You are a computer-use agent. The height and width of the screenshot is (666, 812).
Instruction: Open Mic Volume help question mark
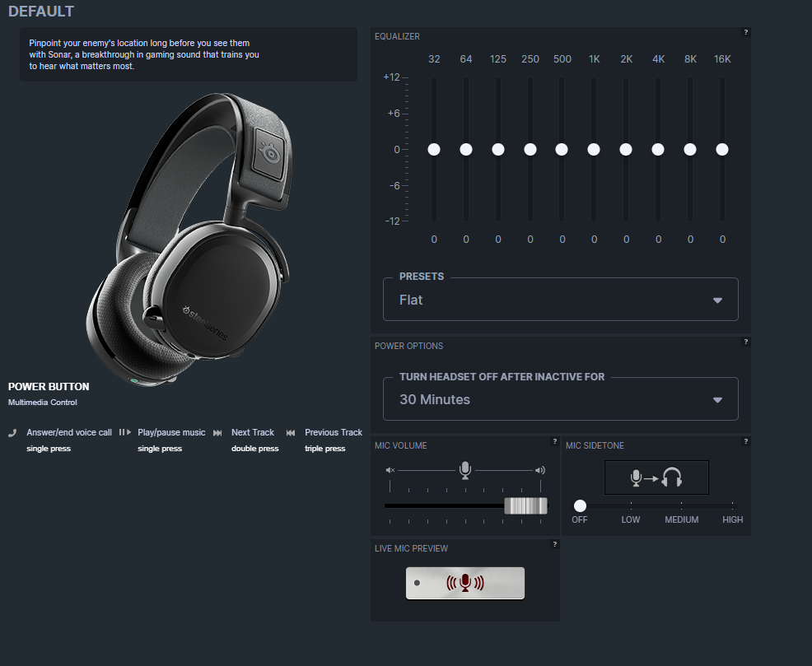coord(554,441)
